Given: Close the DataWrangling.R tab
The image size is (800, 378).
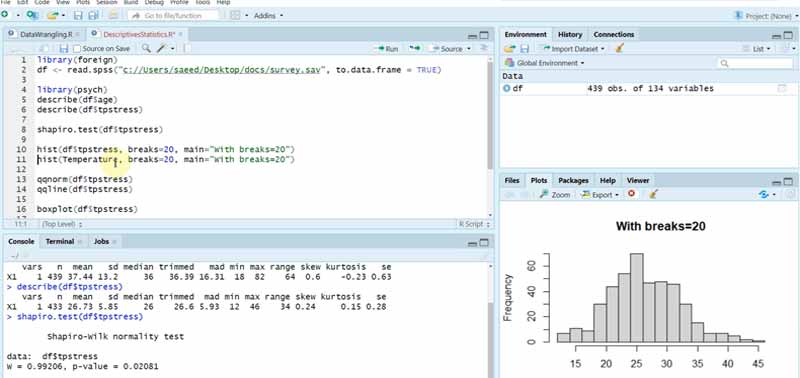Looking at the screenshot, I should pyautogui.click(x=78, y=35).
